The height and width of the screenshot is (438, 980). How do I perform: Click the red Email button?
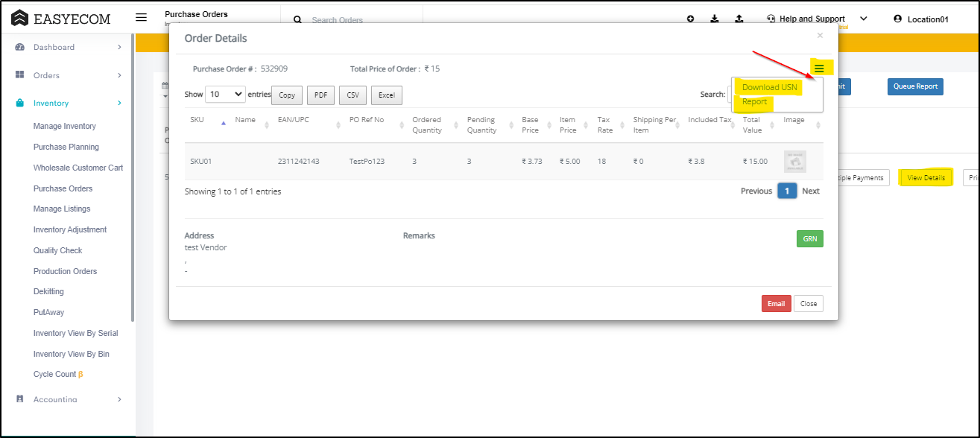tap(776, 303)
